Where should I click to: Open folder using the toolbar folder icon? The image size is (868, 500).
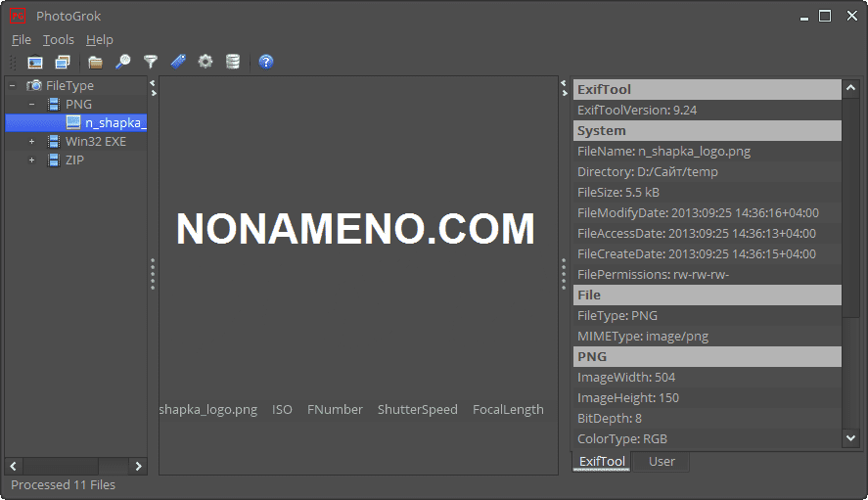point(95,62)
